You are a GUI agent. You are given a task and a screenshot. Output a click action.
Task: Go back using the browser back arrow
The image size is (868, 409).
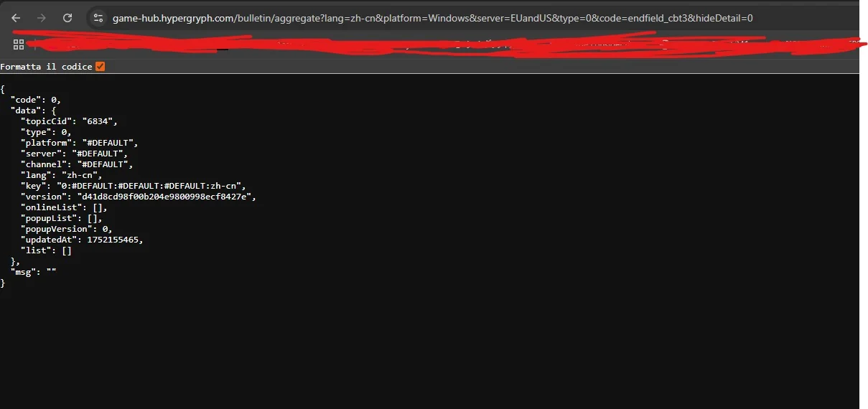16,18
